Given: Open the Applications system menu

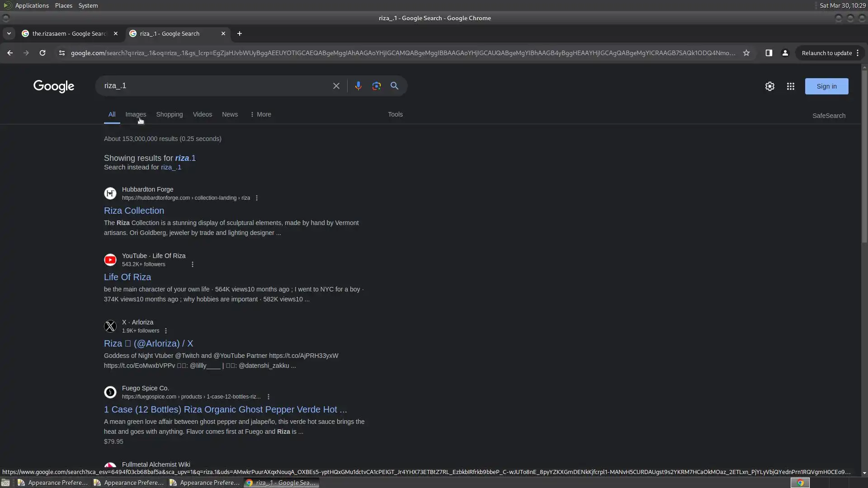Looking at the screenshot, I should point(32,5).
